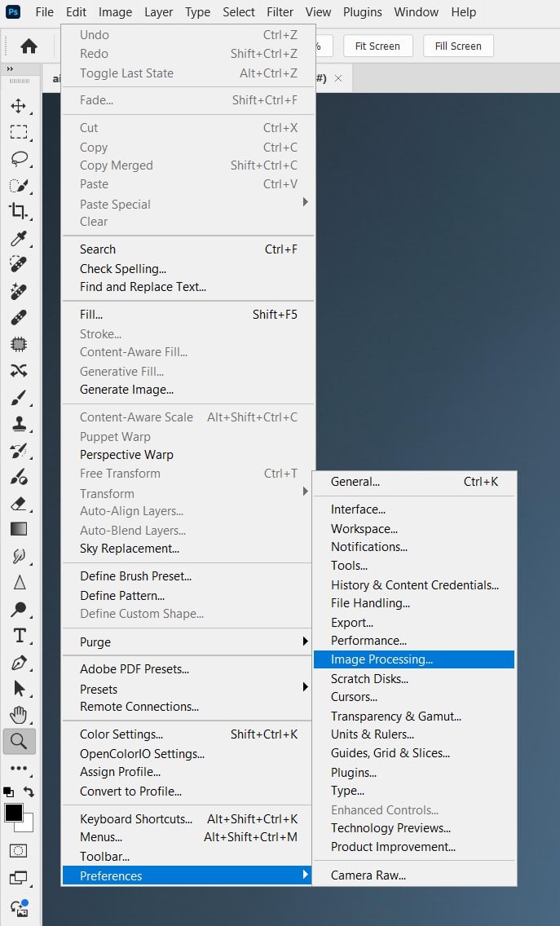Expand the collapsed toolbar double-arrow
This screenshot has width=560, height=926.
(x=10, y=69)
